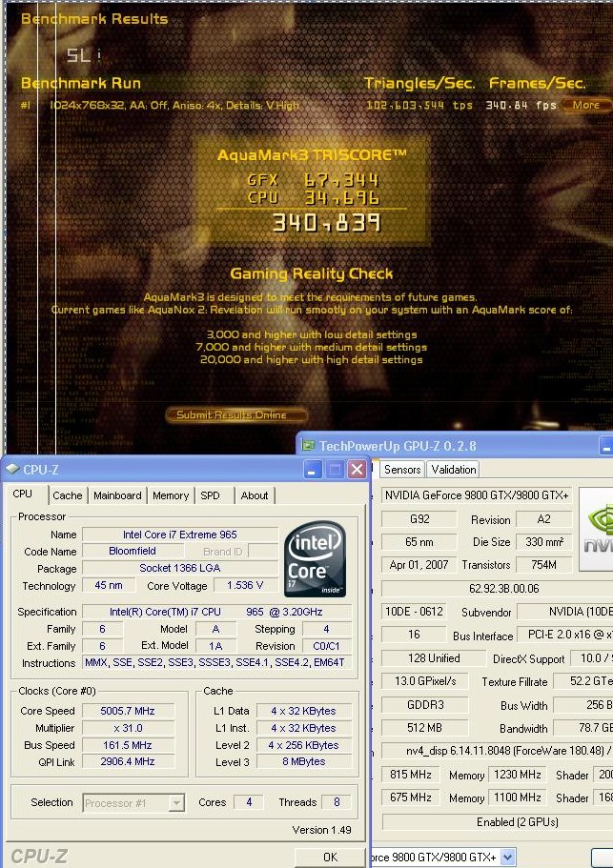This screenshot has width=613, height=868.
Task: Switch to the Sensors tab in GPU-Z
Action: (402, 470)
